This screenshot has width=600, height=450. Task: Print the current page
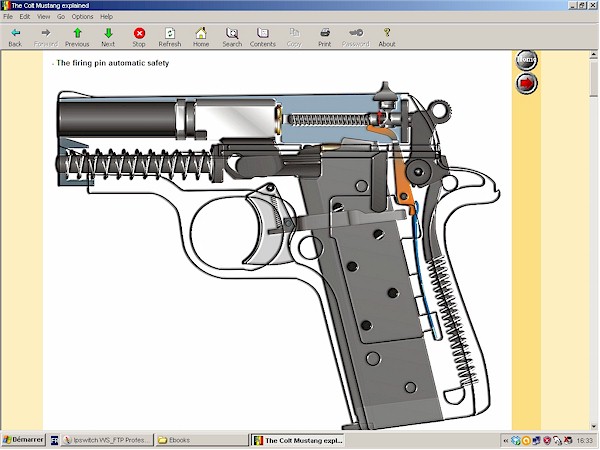point(324,38)
